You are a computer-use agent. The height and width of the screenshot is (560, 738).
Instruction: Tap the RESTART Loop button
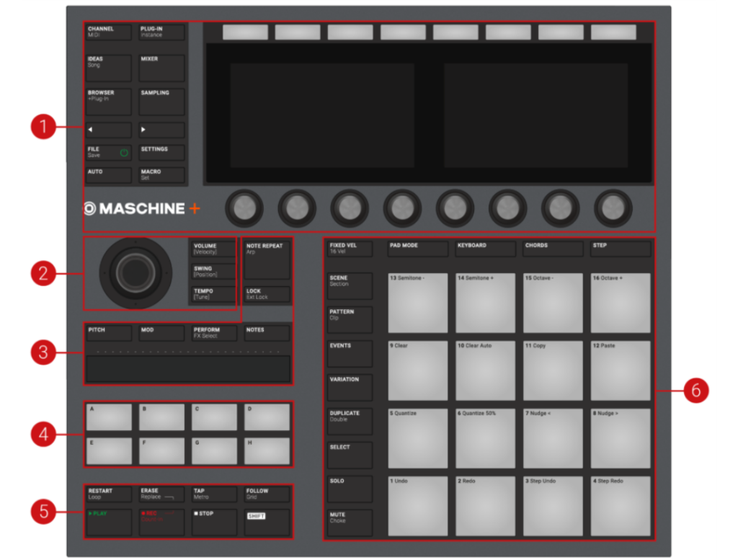coord(108,494)
